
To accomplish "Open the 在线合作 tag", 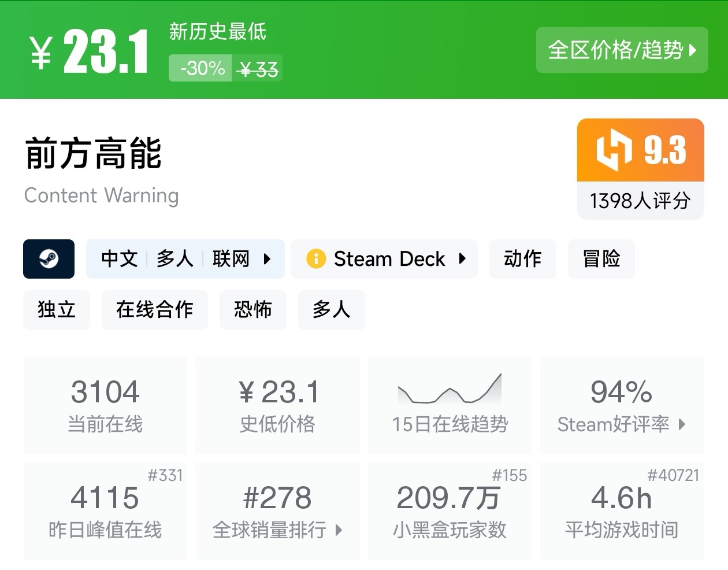I will pos(154,309).
